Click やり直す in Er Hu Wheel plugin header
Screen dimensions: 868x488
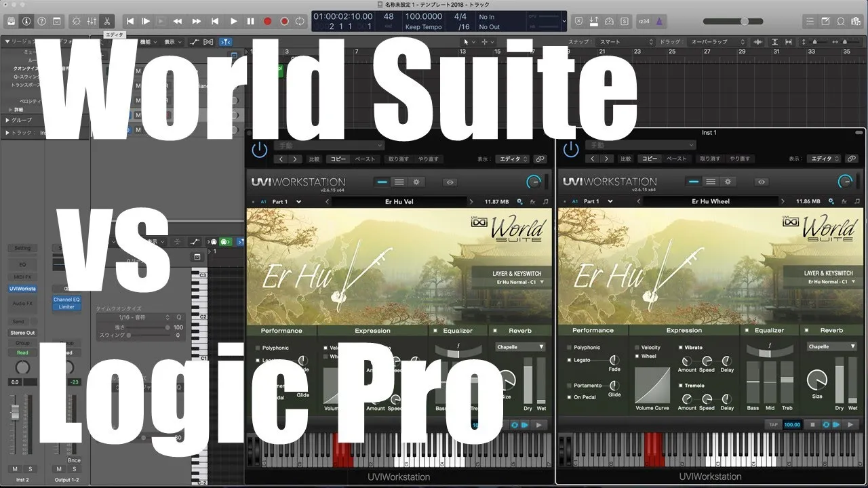pyautogui.click(x=740, y=159)
